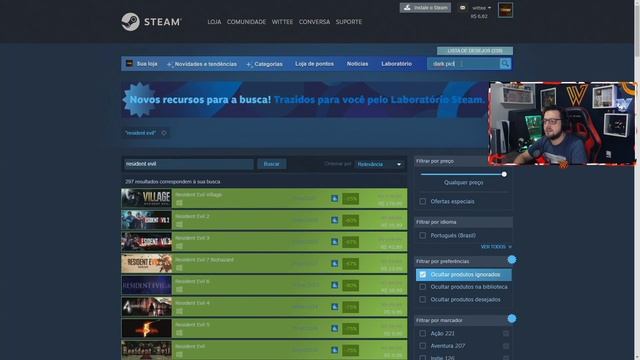Click the blue circle beside Filtrar por preferências

click(x=512, y=260)
